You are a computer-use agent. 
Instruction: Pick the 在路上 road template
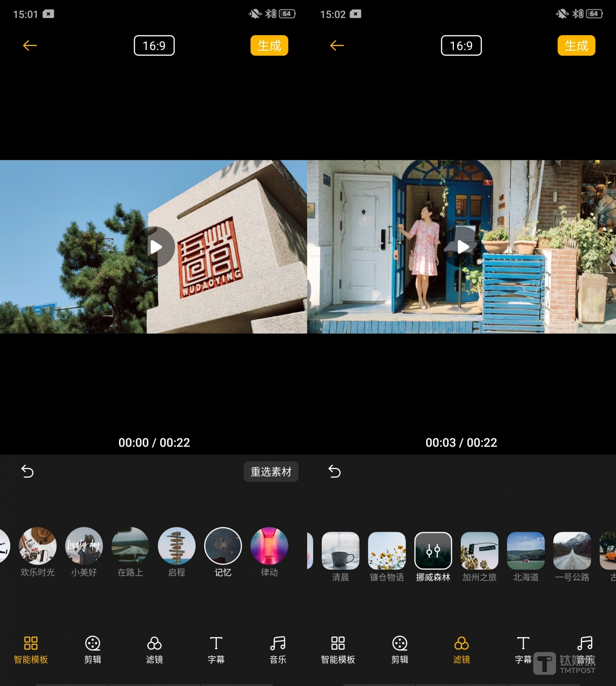tap(130, 546)
